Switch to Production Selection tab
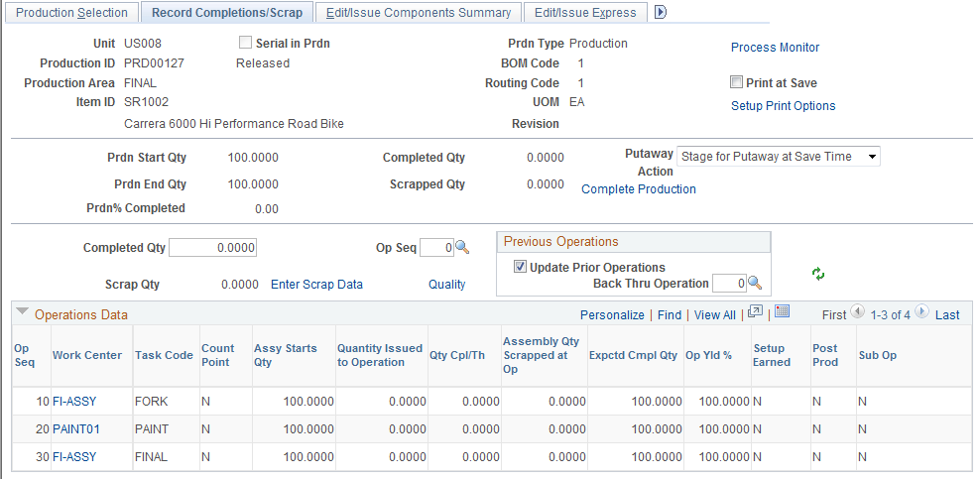 tap(71, 13)
